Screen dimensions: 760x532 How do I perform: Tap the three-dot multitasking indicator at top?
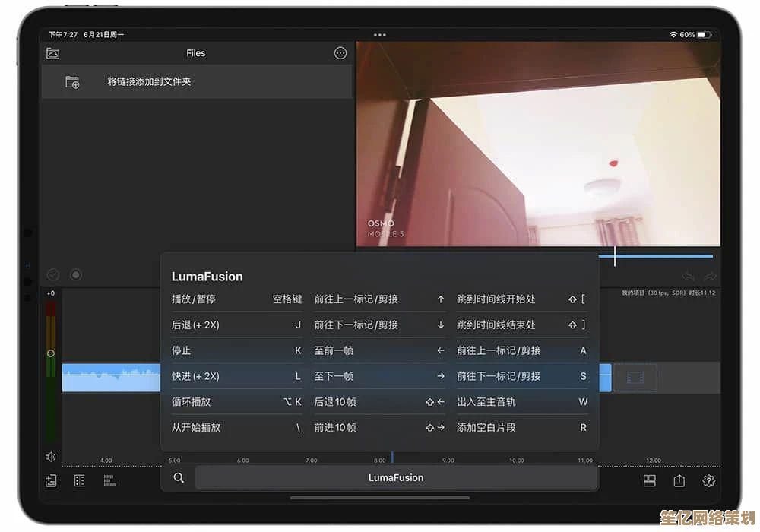pos(379,35)
